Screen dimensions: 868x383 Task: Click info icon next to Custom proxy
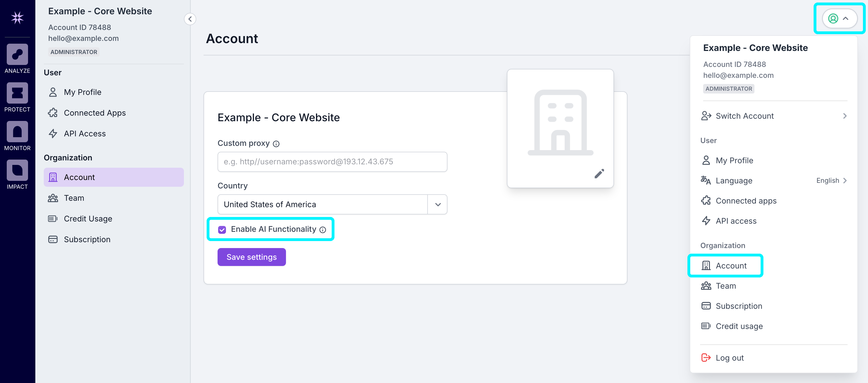(276, 144)
